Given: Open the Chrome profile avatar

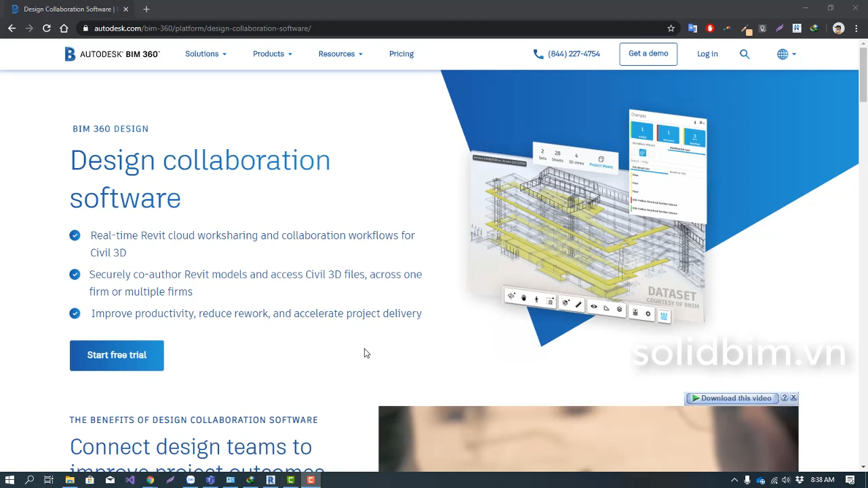Looking at the screenshot, I should 839,28.
